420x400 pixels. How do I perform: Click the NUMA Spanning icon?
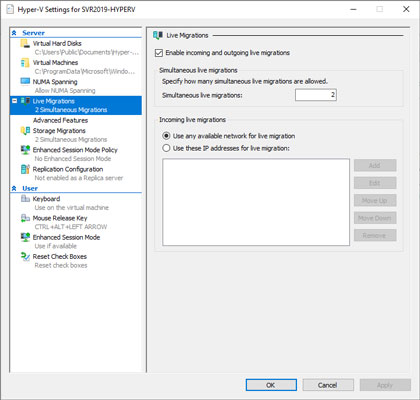click(25, 82)
